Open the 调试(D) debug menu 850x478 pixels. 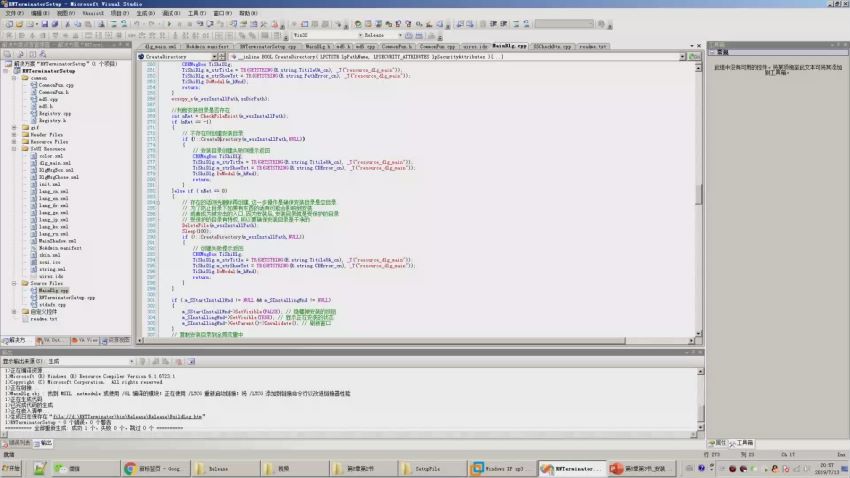(171, 13)
